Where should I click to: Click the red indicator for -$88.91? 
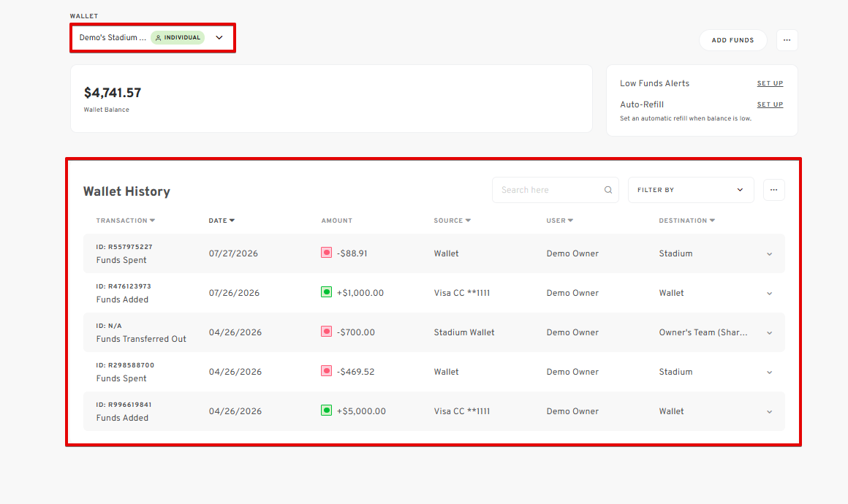click(326, 253)
